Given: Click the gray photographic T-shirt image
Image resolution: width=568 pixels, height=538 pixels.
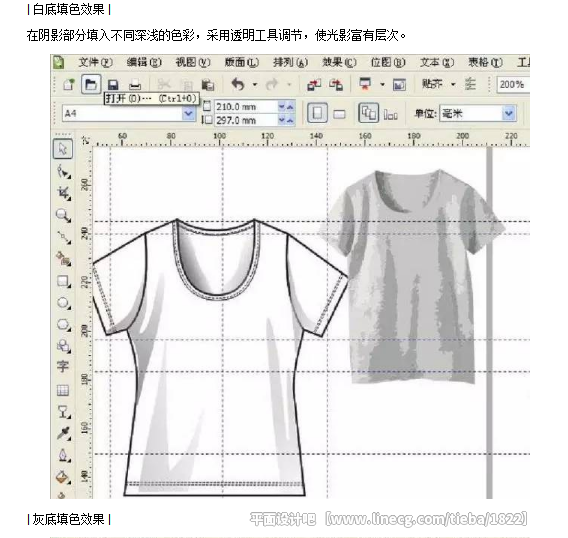Looking at the screenshot, I should coord(413,276).
